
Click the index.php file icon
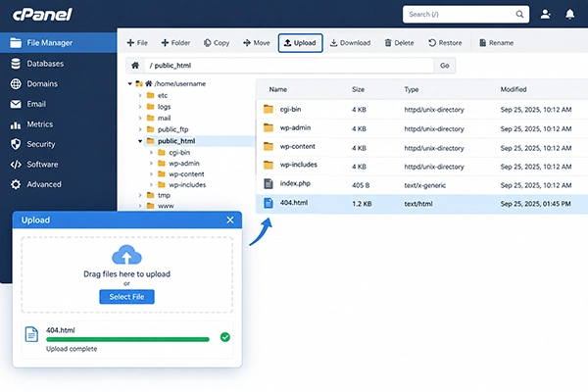tap(269, 184)
